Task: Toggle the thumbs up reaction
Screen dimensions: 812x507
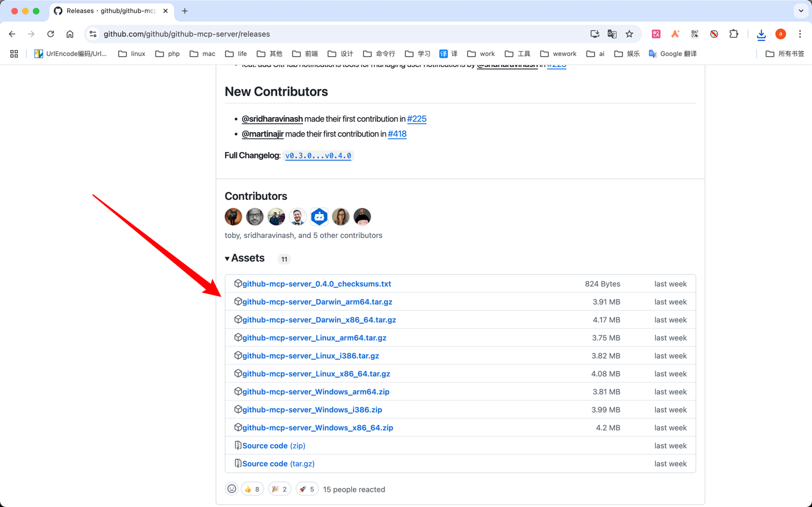Action: click(252, 489)
